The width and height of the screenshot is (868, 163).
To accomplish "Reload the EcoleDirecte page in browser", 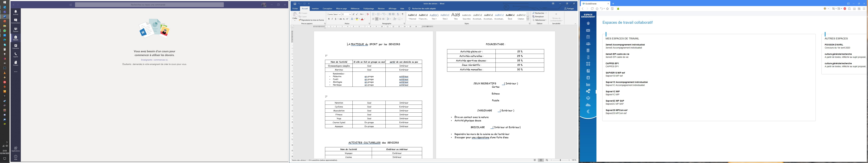I will 592,9.
